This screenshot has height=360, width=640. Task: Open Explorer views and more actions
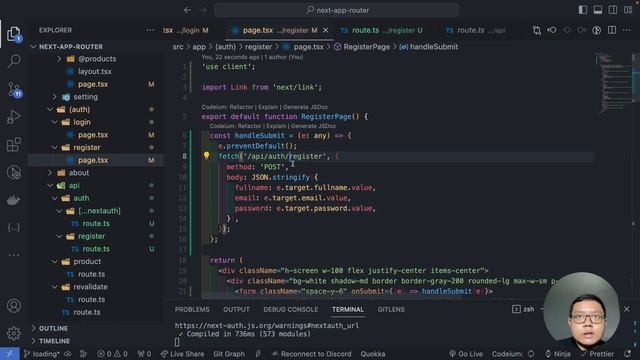click(x=150, y=30)
